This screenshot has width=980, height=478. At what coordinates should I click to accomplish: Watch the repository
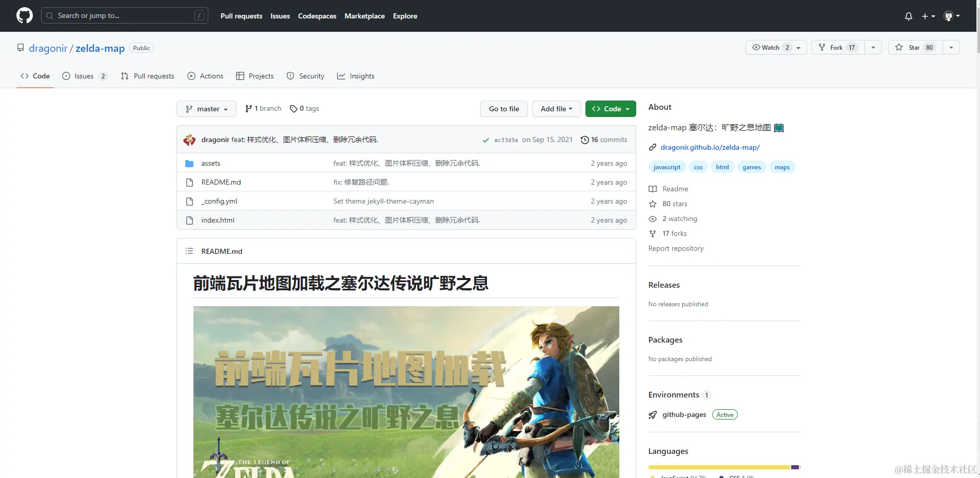(x=776, y=47)
